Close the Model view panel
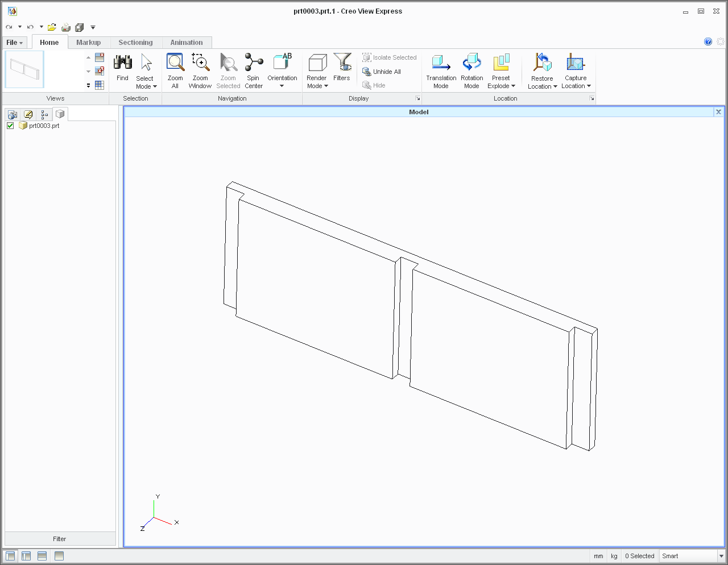728x565 pixels. [718, 112]
